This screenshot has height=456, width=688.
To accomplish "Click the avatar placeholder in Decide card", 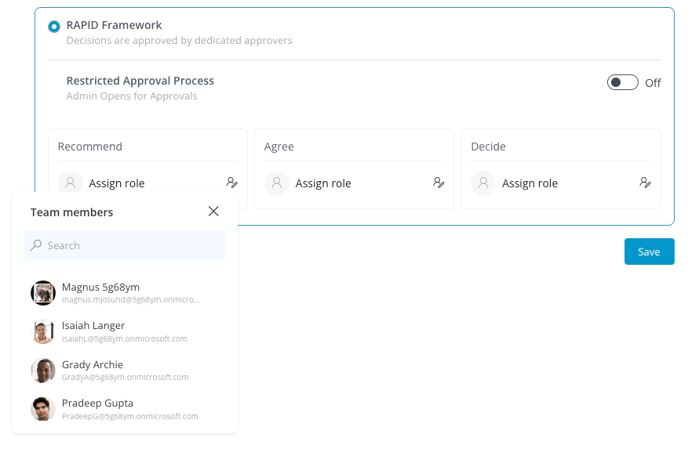I will [484, 183].
